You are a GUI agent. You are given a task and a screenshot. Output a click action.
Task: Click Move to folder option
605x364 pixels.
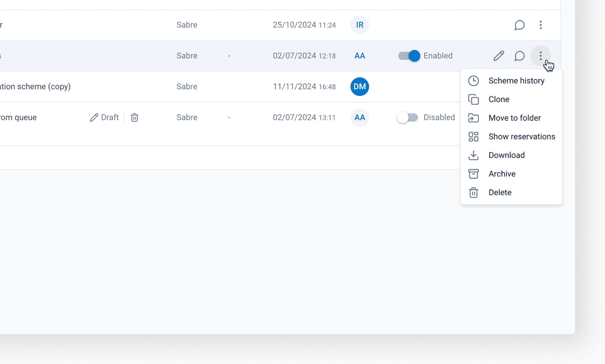tap(514, 118)
